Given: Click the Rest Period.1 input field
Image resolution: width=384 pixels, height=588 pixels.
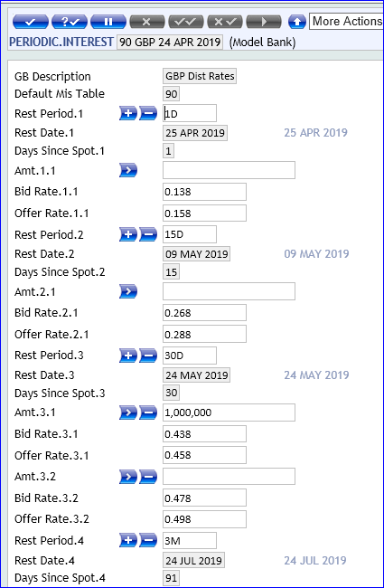Looking at the screenshot, I should 190,113.
